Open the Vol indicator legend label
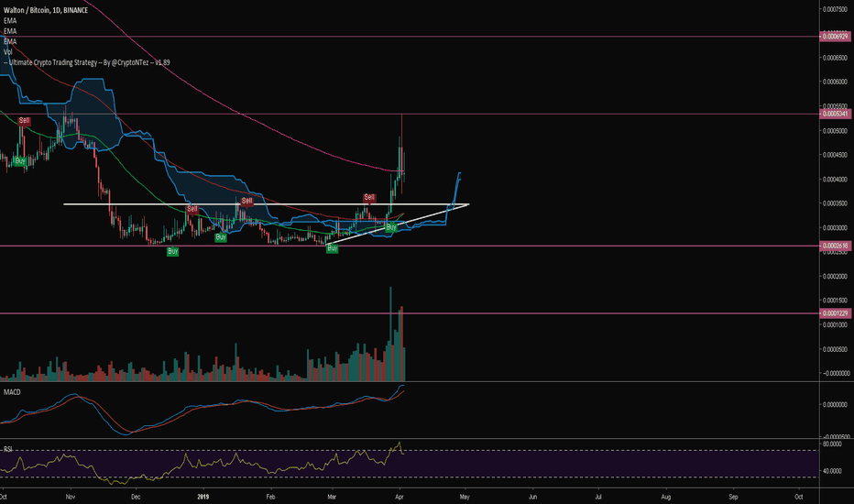The height and width of the screenshot is (504, 854). tap(7, 51)
